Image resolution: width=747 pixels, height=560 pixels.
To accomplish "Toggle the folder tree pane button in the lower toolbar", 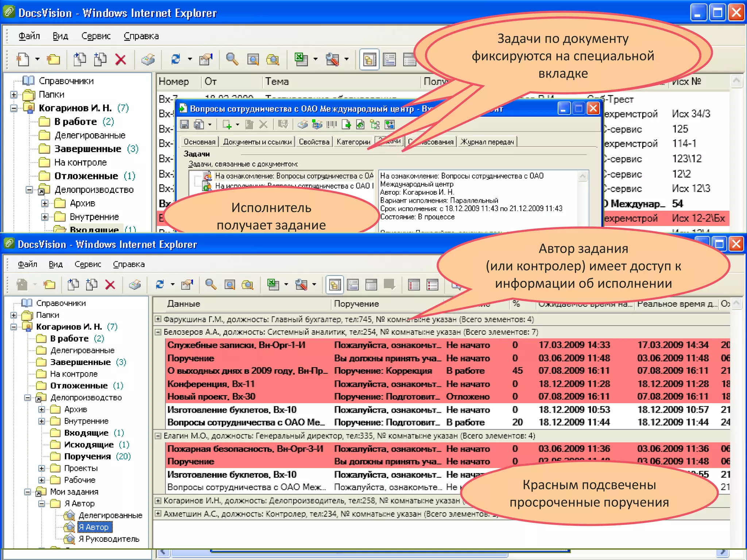I will coord(334,285).
